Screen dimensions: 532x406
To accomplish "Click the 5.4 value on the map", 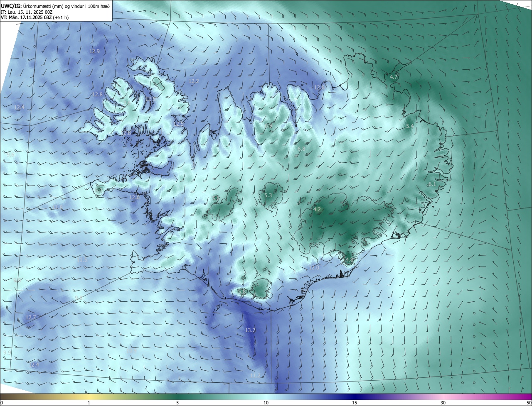I will [x=410, y=126].
